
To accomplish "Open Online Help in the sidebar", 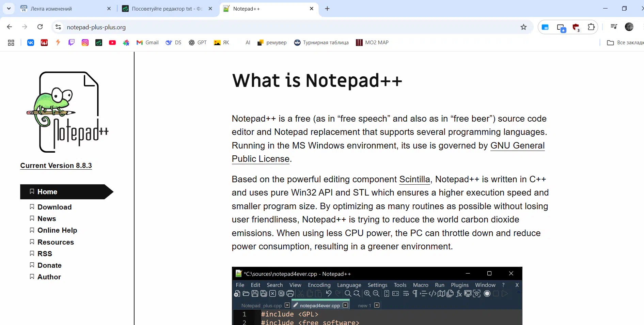I will 53,230.
